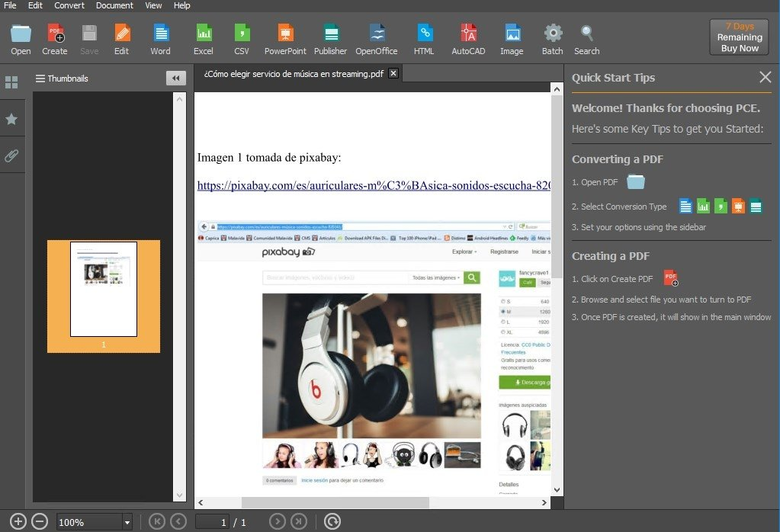The image size is (780, 532).
Task: Collapse the Thumbnails panel with double-arrow button
Action: pos(175,78)
